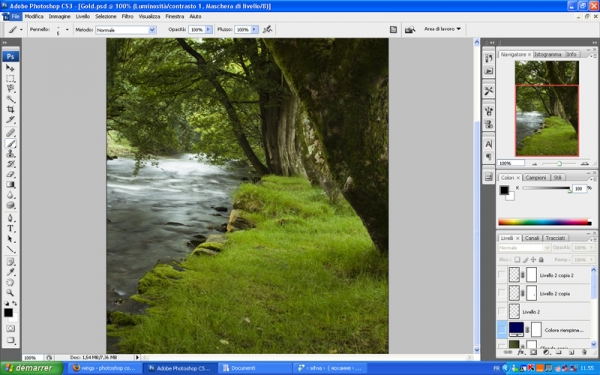Switch to the Canali tab

[x=532, y=238]
